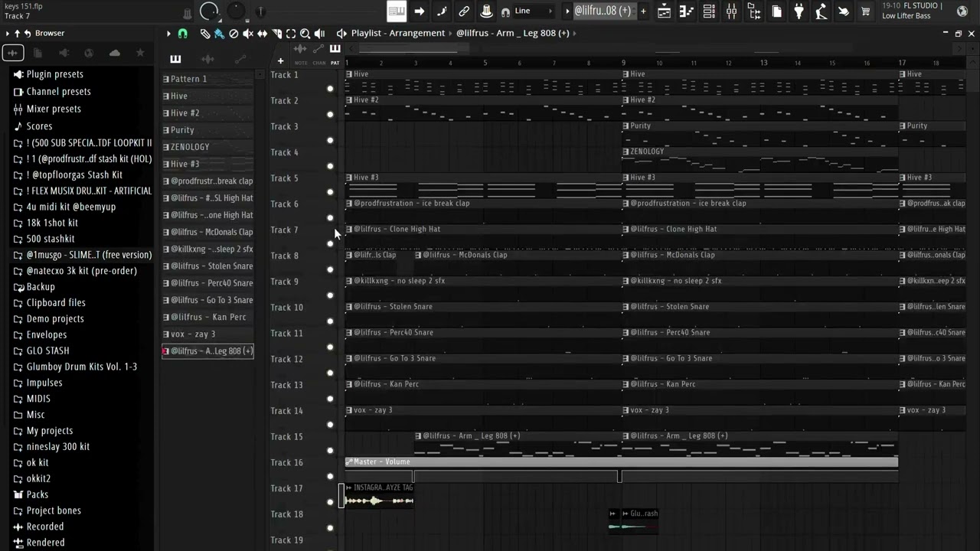Screen dimensions: 980x551
Task: Switch picker to the patterns piano tab
Action: click(x=175, y=60)
